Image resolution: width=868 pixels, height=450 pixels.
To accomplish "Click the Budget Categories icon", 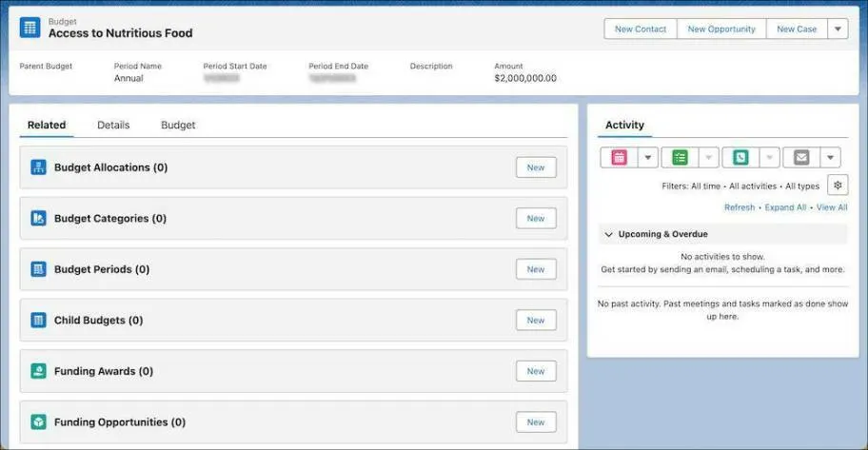I will (x=38, y=218).
